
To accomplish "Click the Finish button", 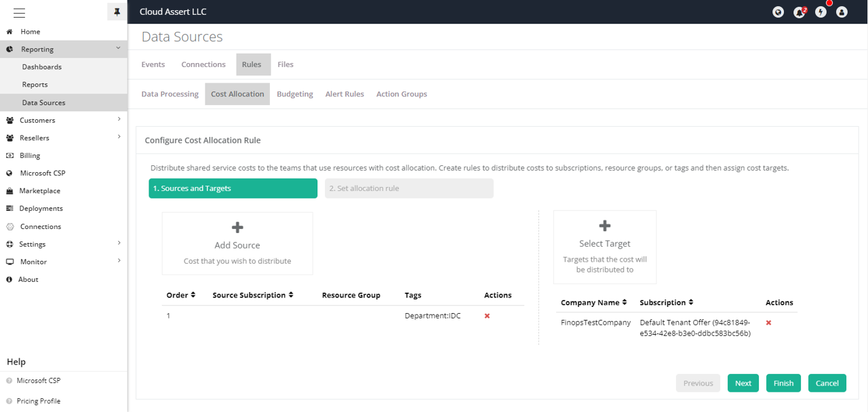I will click(783, 383).
